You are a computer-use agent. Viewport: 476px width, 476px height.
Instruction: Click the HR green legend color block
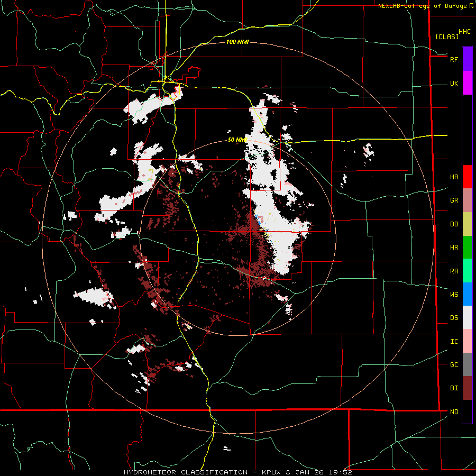(x=467, y=248)
